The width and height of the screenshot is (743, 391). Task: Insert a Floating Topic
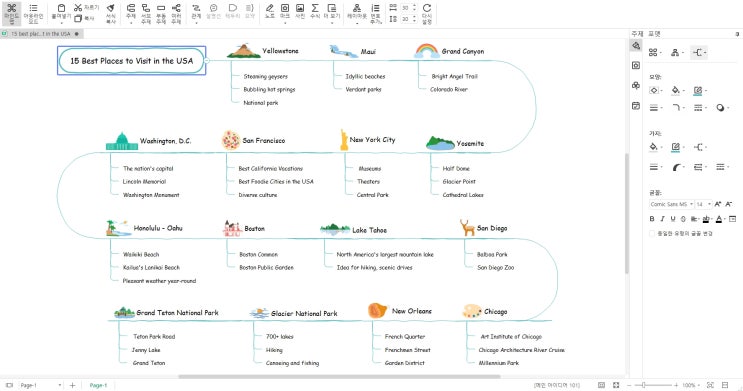pyautogui.click(x=161, y=13)
